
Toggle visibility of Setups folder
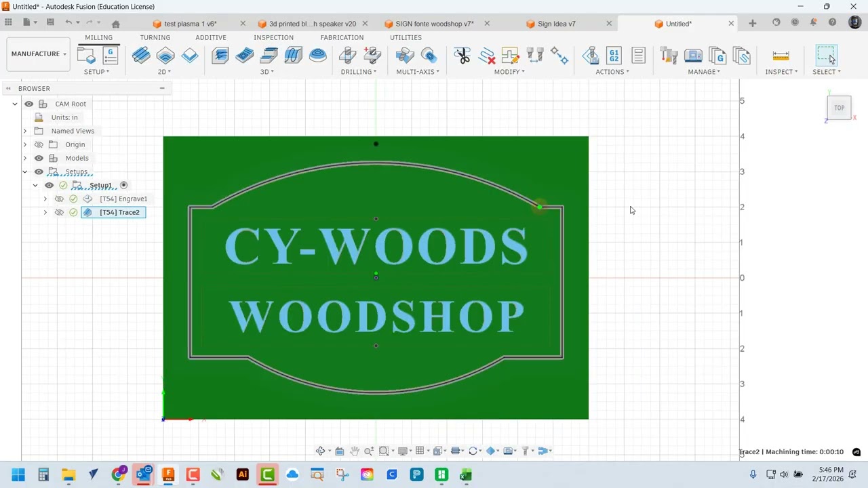pos(39,171)
